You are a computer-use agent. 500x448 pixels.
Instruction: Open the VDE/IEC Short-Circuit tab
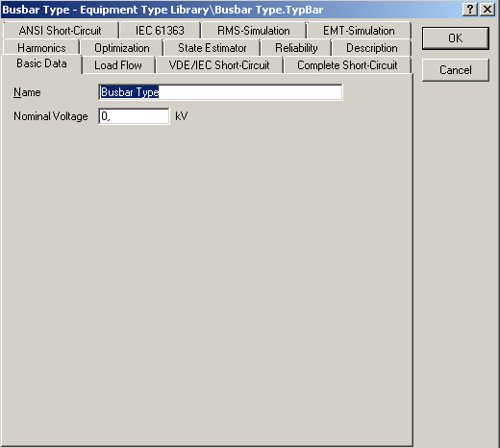(219, 65)
